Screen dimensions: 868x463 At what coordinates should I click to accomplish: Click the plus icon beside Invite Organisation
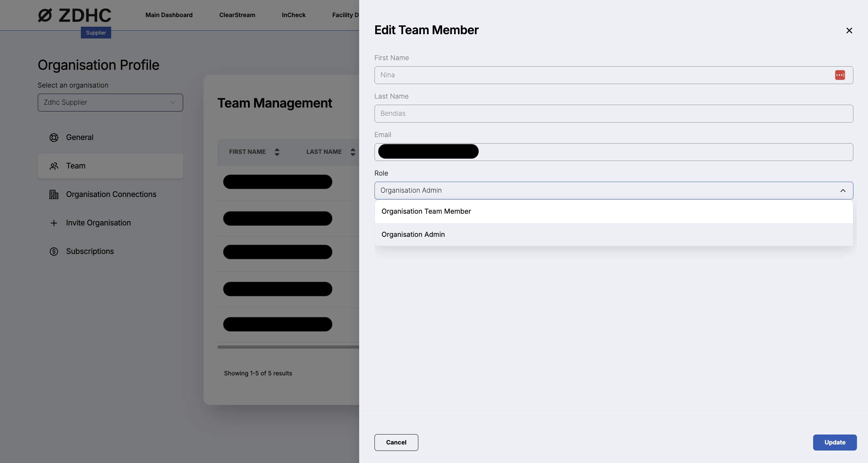(x=54, y=223)
